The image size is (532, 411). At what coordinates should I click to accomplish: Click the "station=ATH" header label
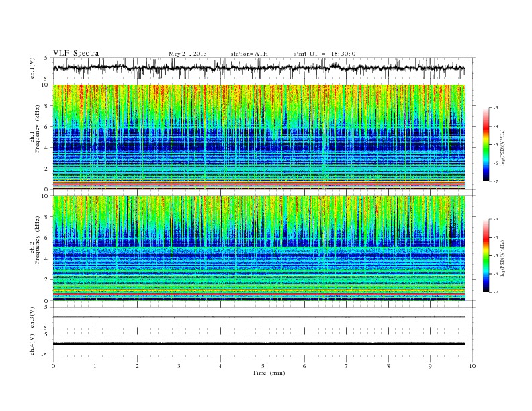coord(249,54)
